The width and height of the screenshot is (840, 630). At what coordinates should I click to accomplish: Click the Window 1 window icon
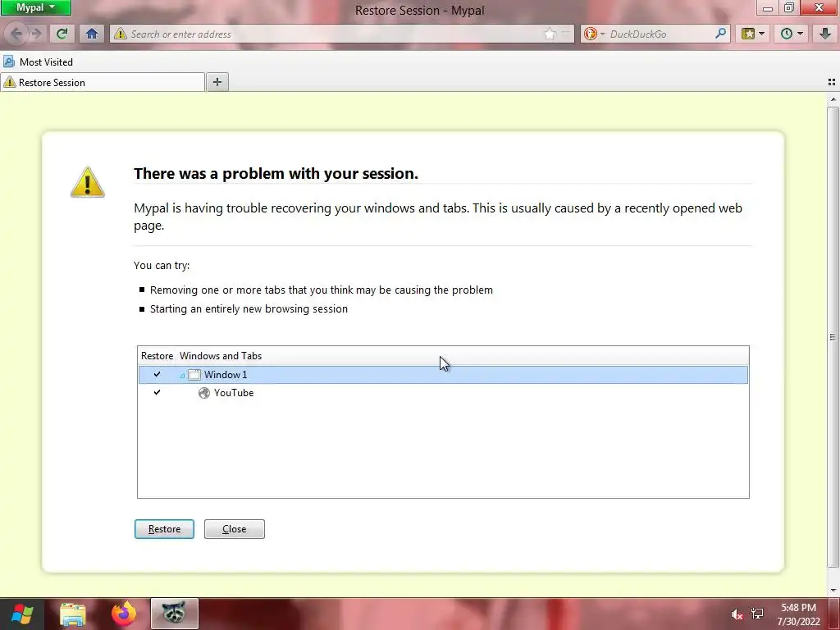coord(194,375)
